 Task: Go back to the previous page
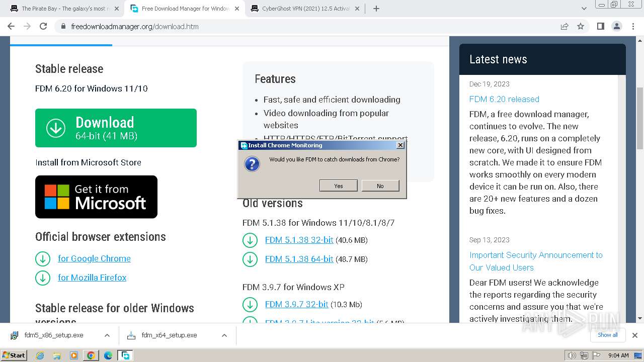11,26
